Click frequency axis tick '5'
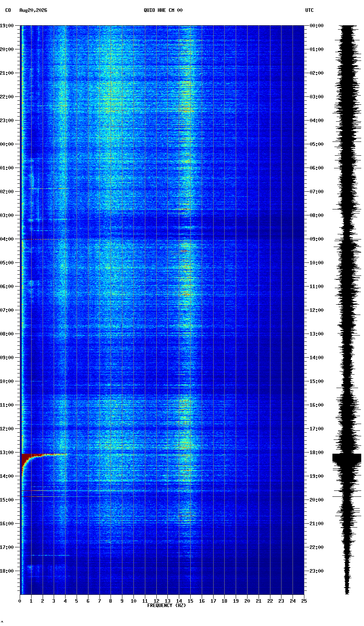This screenshot has width=364, height=626. tap(77, 601)
